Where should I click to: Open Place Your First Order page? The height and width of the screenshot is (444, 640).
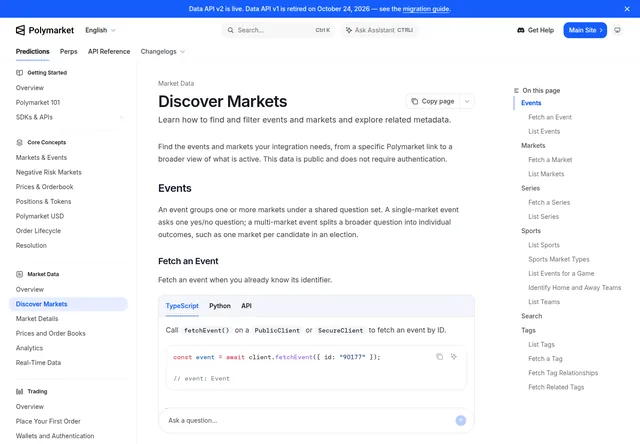pos(48,421)
